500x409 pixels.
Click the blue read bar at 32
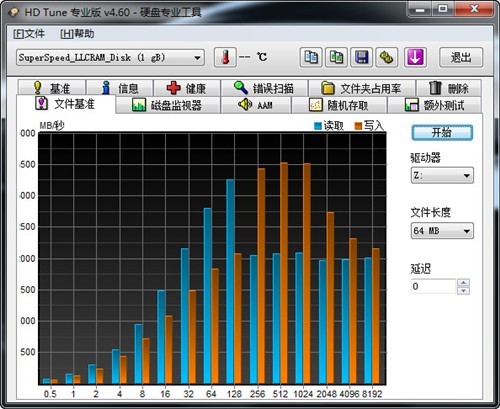tap(185, 316)
